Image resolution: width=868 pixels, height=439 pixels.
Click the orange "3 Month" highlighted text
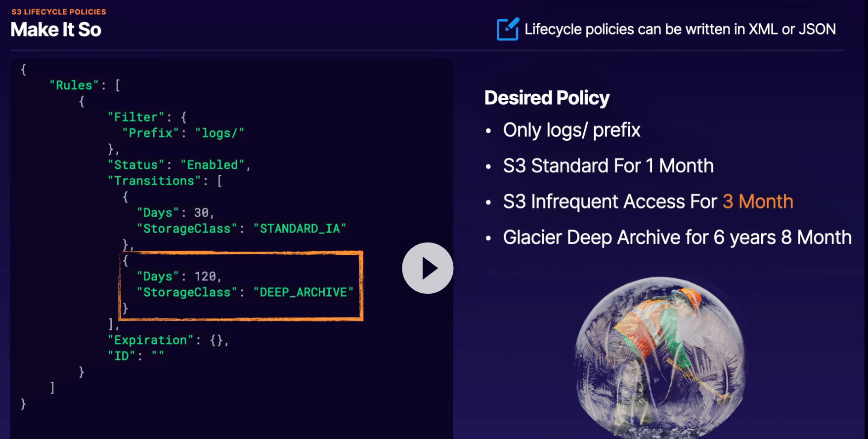coord(757,201)
